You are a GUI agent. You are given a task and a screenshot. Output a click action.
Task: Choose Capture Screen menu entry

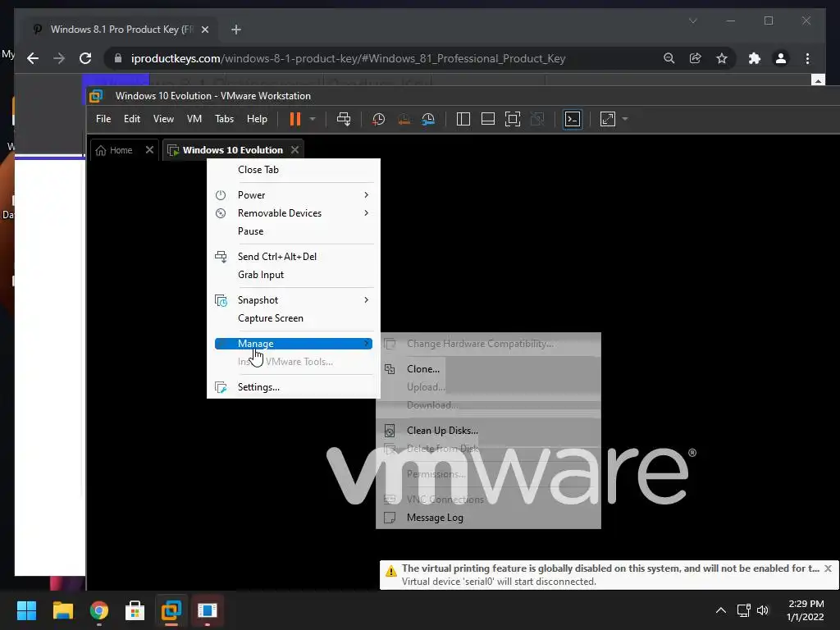click(294, 318)
